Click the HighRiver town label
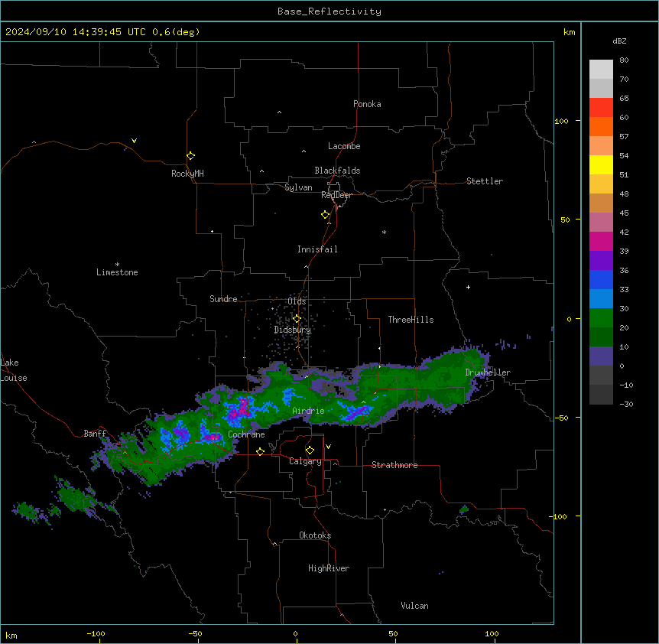 point(329,568)
